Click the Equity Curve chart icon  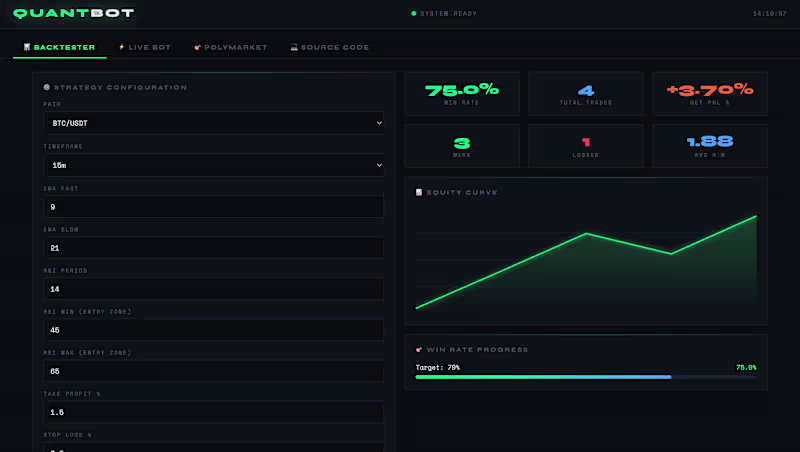(419, 192)
